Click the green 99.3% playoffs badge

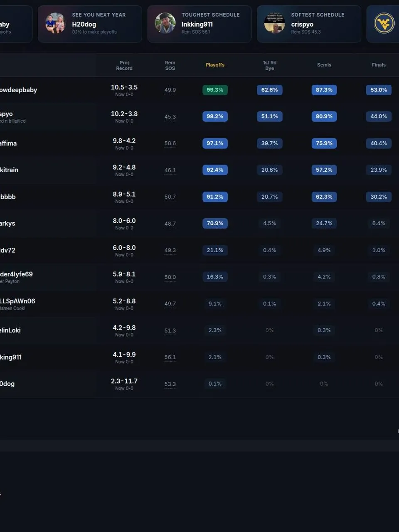[215, 90]
